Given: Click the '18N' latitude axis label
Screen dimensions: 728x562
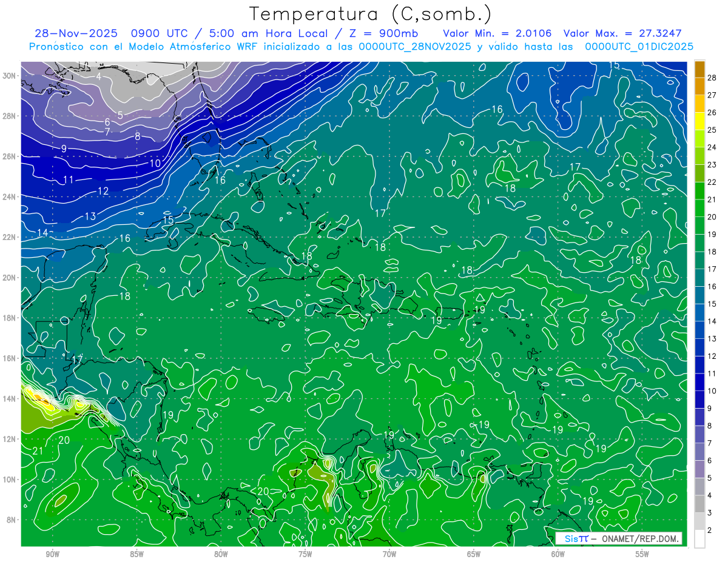Looking at the screenshot, I should tap(10, 318).
